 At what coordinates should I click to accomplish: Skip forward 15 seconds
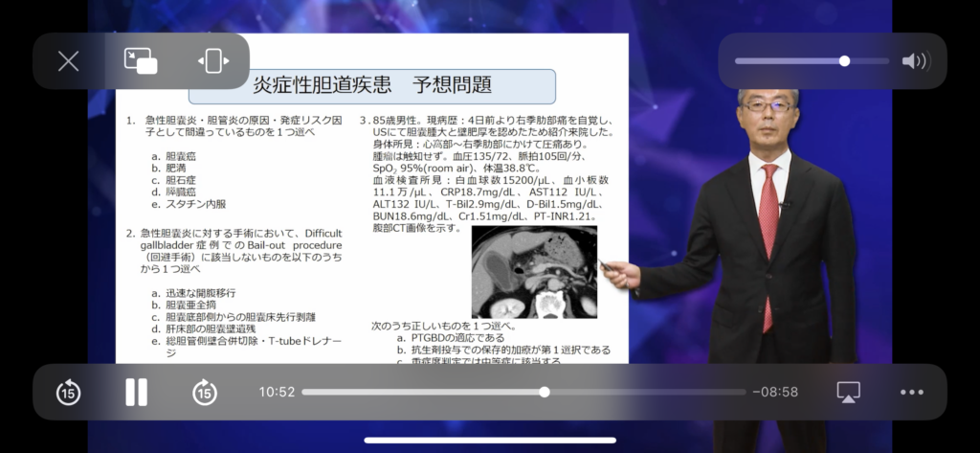[205, 392]
